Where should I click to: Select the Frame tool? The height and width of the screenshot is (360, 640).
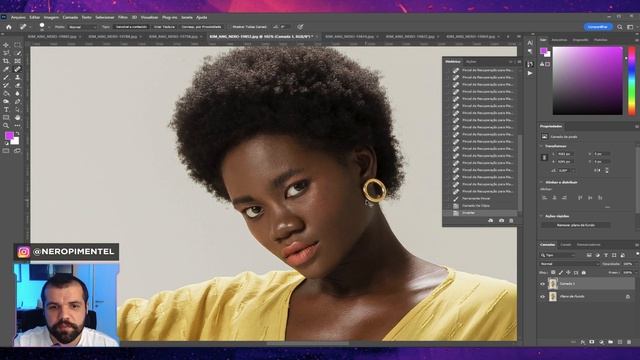(18, 61)
